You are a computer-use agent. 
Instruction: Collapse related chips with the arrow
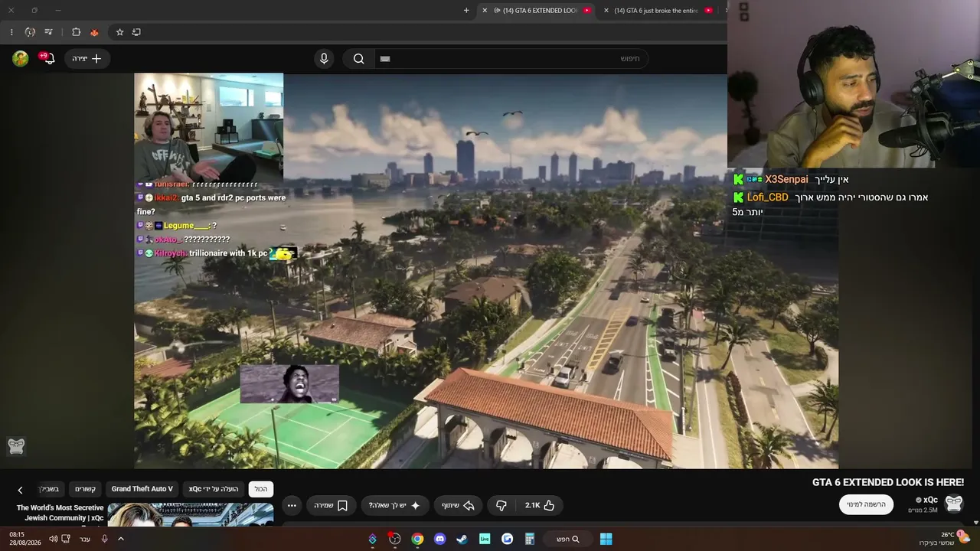[x=20, y=490]
